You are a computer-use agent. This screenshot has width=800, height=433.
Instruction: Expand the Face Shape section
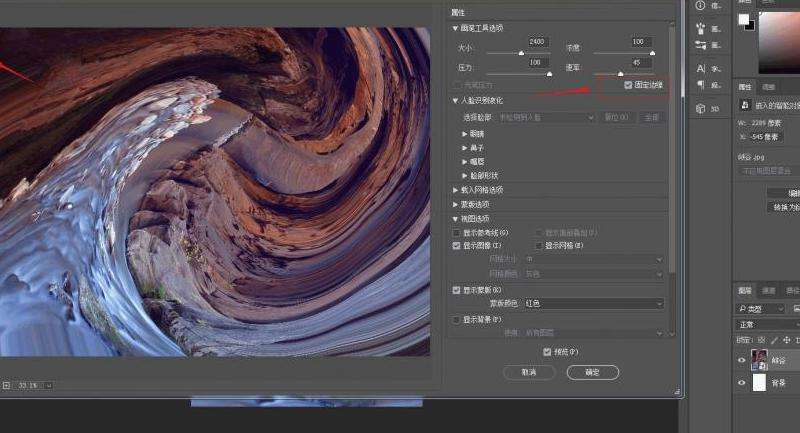464,175
